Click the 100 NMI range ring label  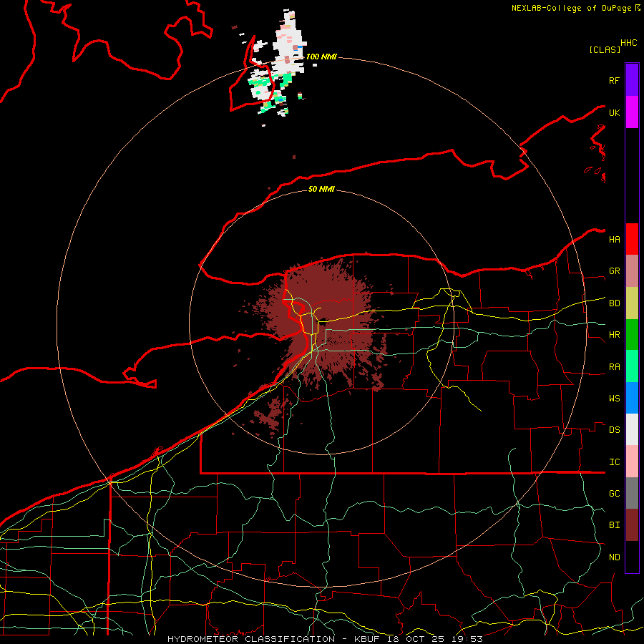321,57
